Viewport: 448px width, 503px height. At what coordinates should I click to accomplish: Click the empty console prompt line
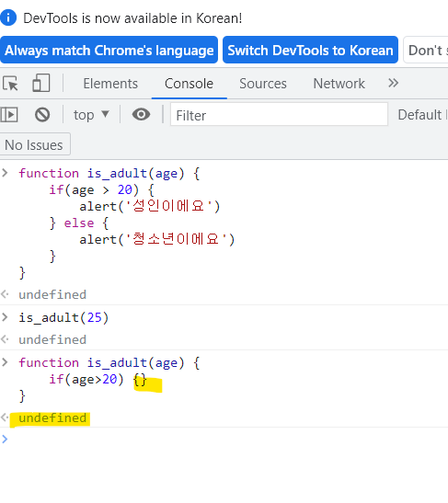(224, 439)
